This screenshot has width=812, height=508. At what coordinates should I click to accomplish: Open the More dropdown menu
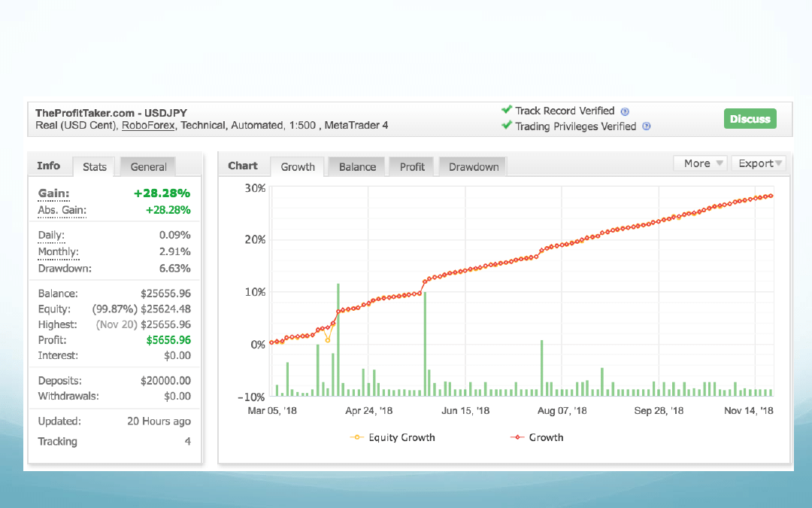click(x=700, y=163)
